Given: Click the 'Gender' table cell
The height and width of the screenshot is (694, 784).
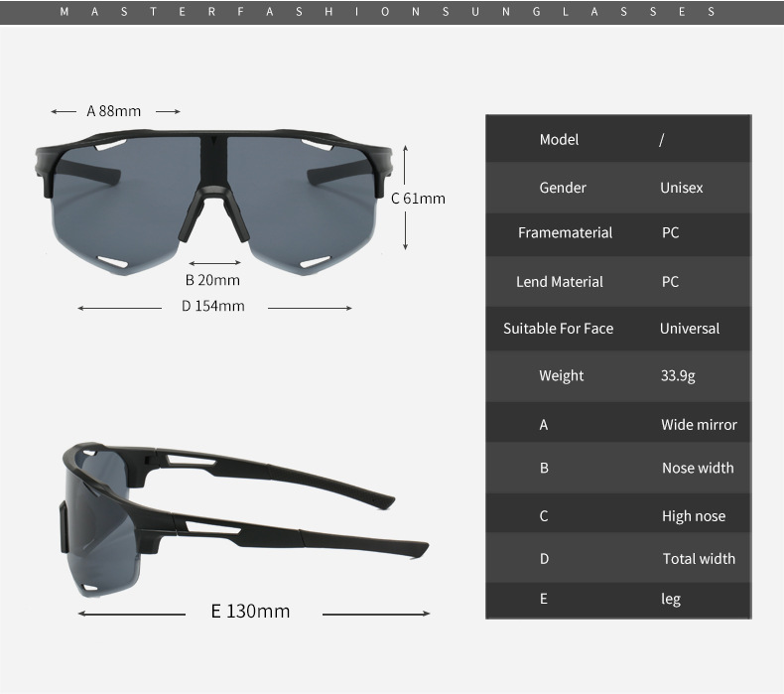Looking at the screenshot, I should [563, 188].
